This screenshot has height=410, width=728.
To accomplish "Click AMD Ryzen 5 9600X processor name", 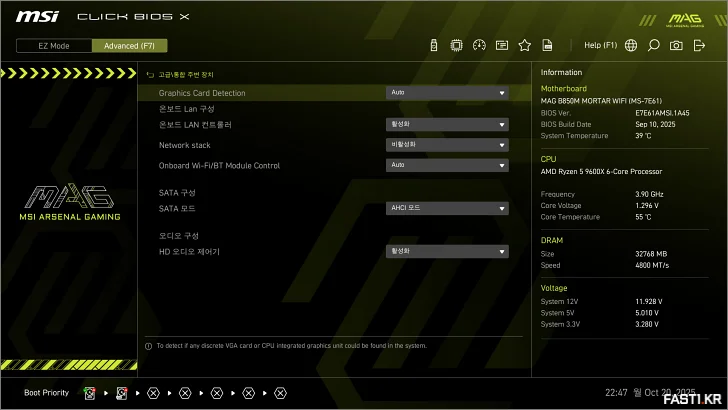I will point(601,171).
